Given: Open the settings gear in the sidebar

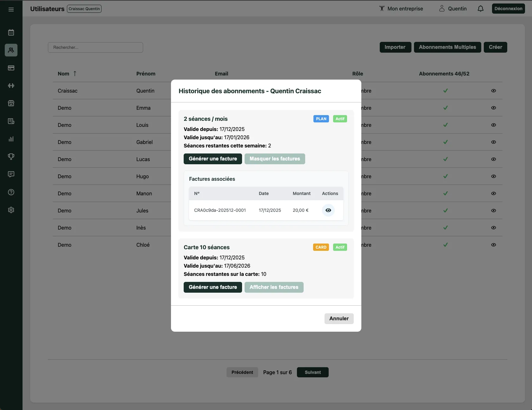Looking at the screenshot, I should tap(11, 210).
